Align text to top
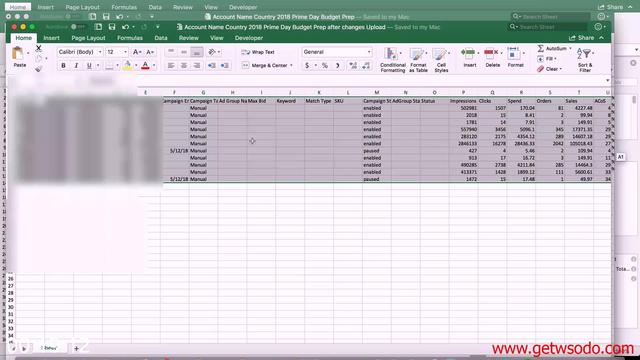This screenshot has width=640, height=360. coord(171,52)
